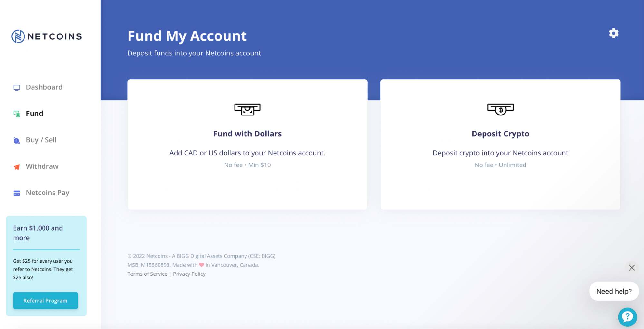644x329 pixels.
Task: Select the Withdraw arrow icon
Action: [16, 166]
